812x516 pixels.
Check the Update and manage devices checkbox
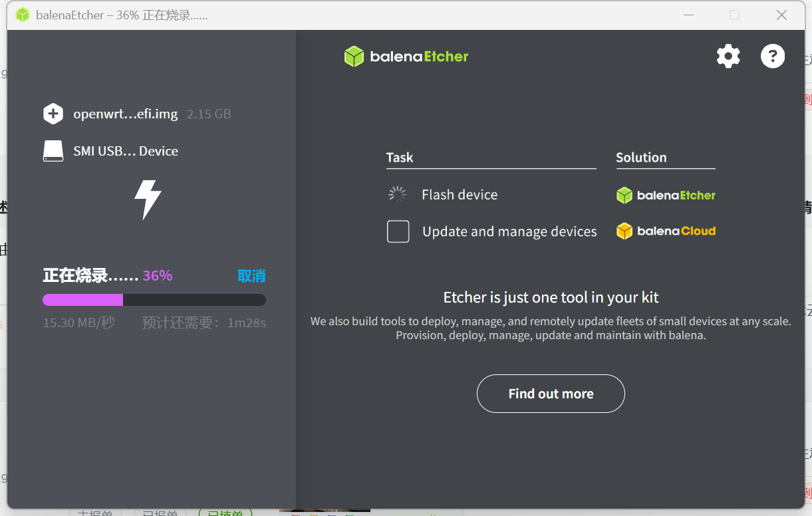click(x=398, y=231)
